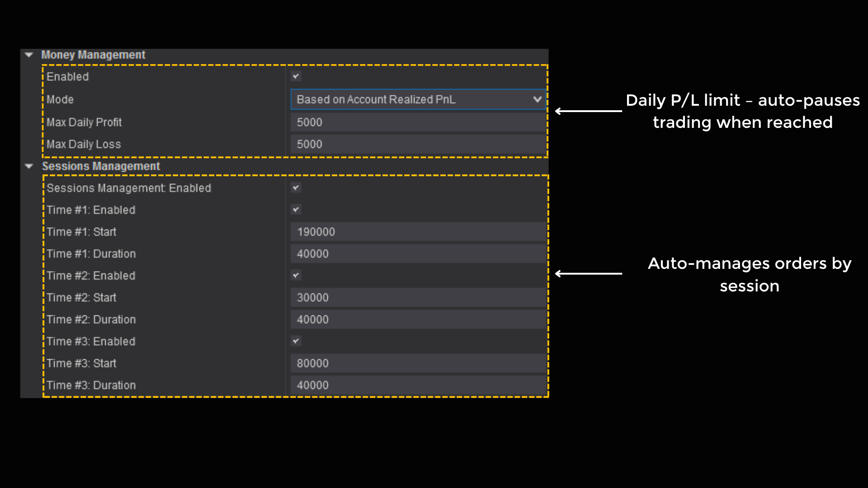Disable the Time #2: Enabled checkbox
Image resolution: width=868 pixels, height=488 pixels.
[296, 275]
